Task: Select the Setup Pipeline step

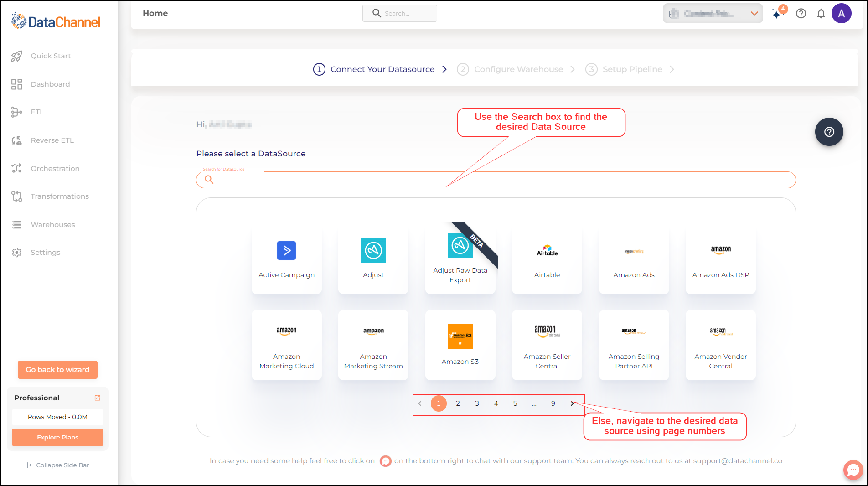Action: click(624, 69)
